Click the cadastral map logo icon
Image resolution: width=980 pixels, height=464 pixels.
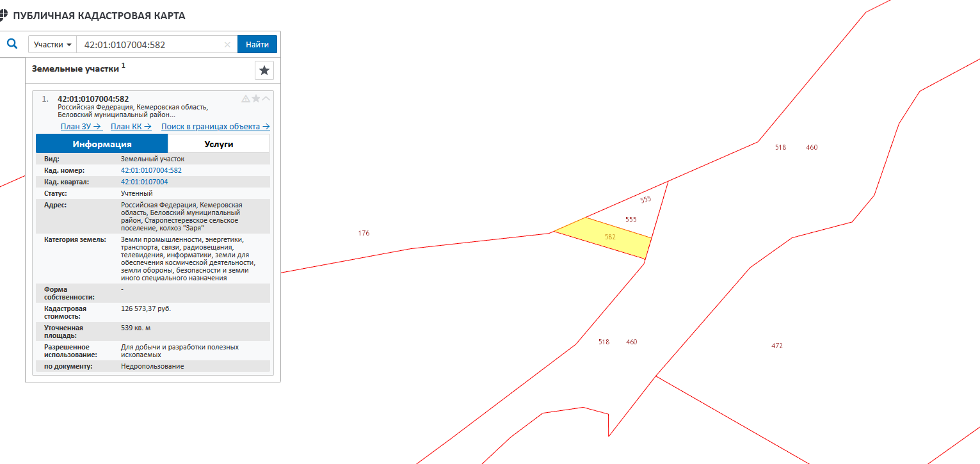[4, 15]
